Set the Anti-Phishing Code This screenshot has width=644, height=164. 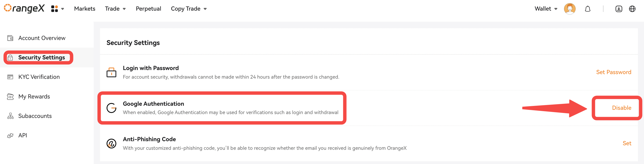(x=627, y=143)
